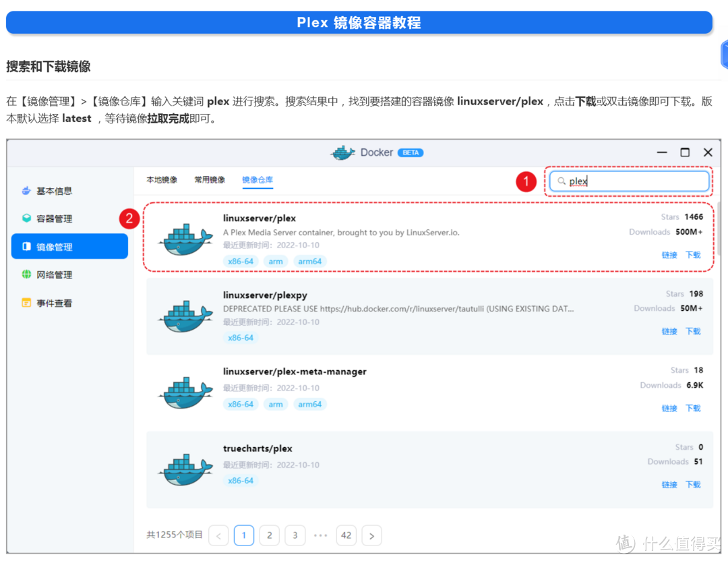Select 镜像管理 in the sidebar
Image resolution: width=728 pixels, height=561 pixels.
tap(69, 247)
